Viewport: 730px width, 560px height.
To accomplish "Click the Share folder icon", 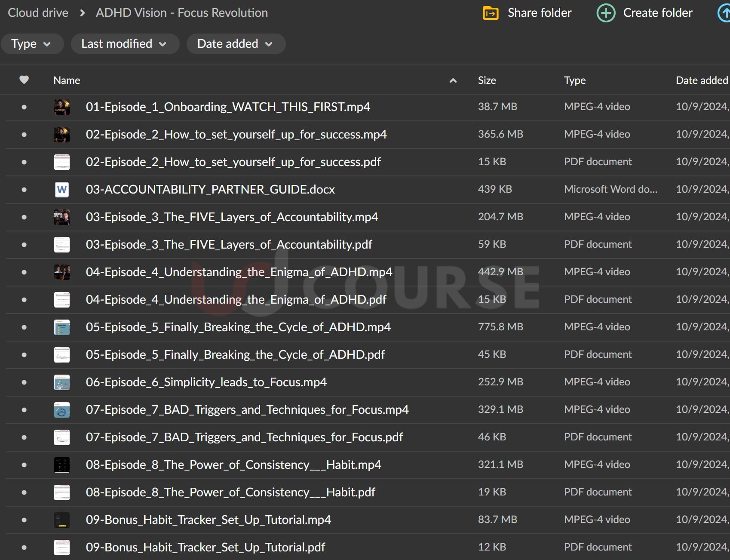I will (491, 13).
